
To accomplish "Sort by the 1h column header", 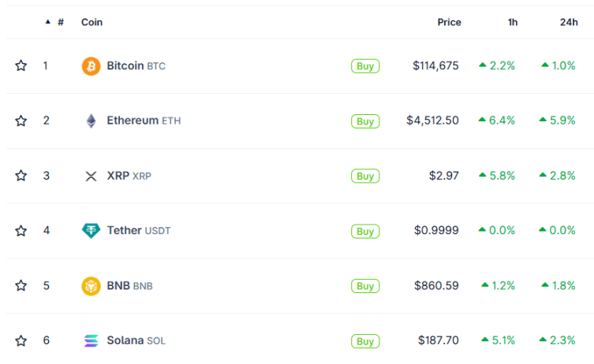I will coord(513,22).
